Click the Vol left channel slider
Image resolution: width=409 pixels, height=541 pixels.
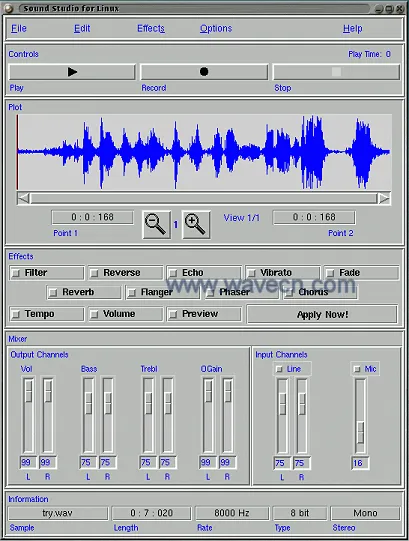28,415
